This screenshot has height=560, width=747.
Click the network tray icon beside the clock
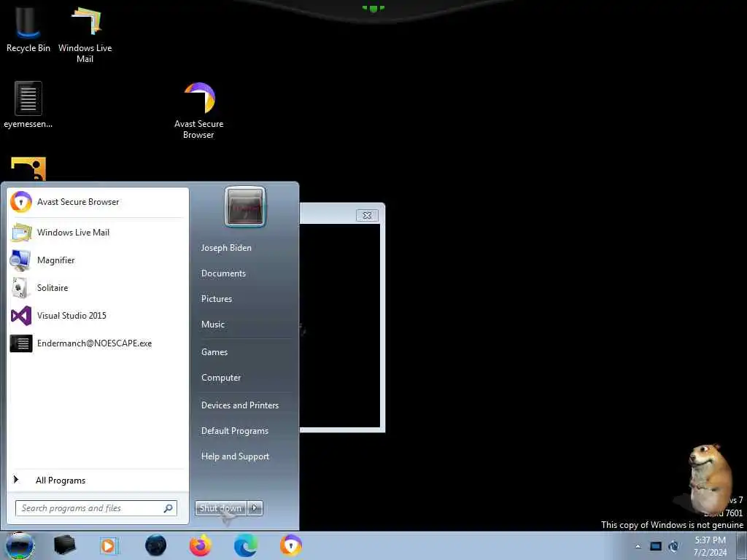pyautogui.click(x=673, y=546)
